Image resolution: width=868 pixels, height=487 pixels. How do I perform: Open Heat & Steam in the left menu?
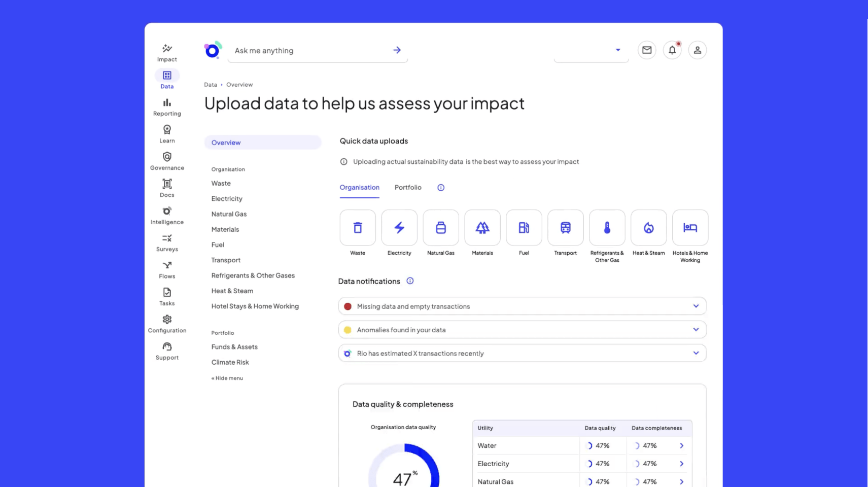(232, 291)
